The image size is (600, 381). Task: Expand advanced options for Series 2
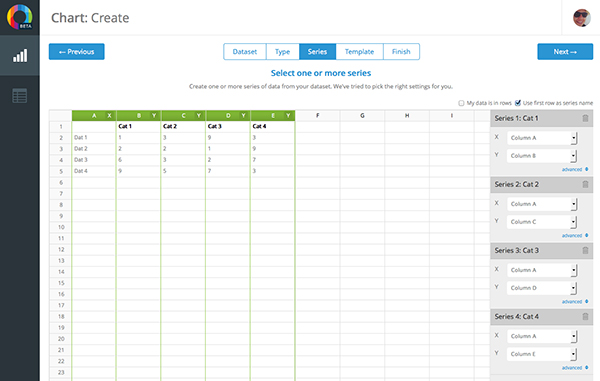(x=575, y=236)
